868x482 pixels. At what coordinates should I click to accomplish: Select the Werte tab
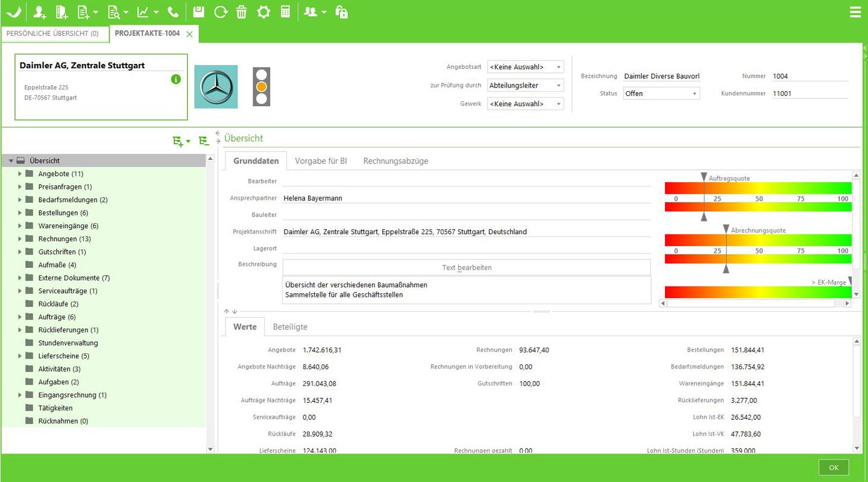(x=245, y=327)
